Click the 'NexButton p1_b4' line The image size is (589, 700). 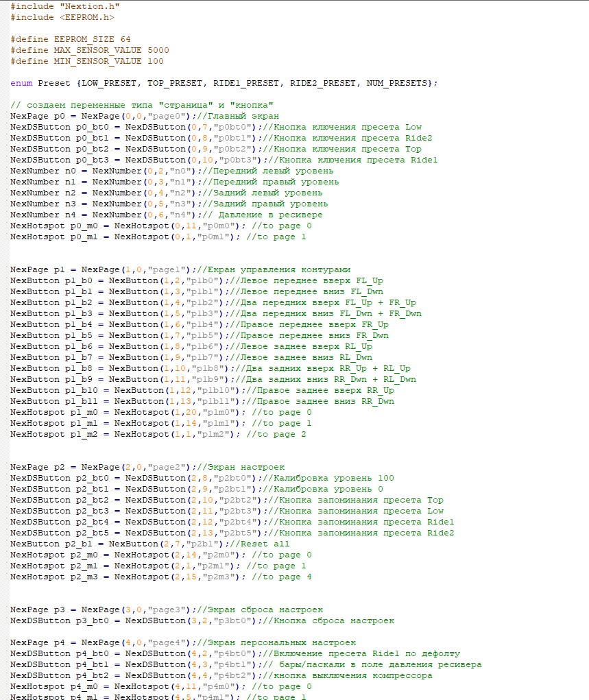click(200, 324)
